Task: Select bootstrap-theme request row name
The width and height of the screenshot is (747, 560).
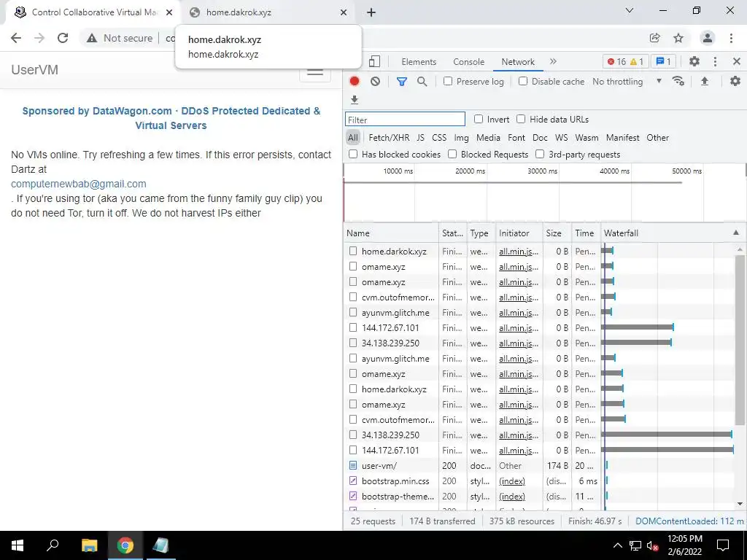Action: pyautogui.click(x=398, y=496)
